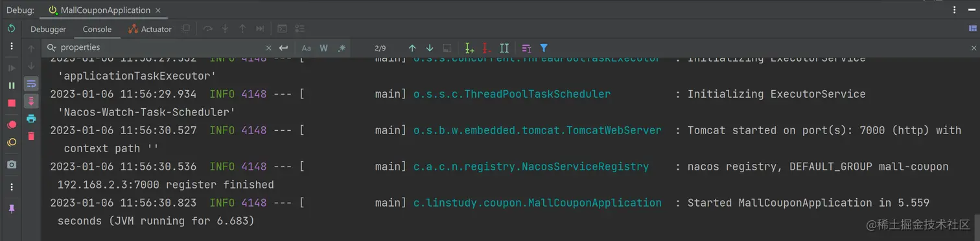This screenshot has height=241, width=980.
Task: Clear the 'properties' search text
Action: [269, 48]
